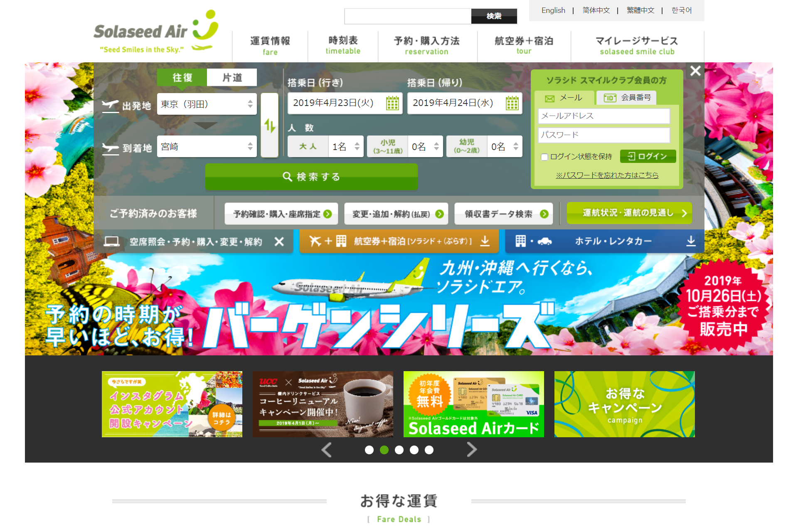Open お得なキャンペーン campaign banner
This screenshot has height=532, width=798.
coord(625,404)
